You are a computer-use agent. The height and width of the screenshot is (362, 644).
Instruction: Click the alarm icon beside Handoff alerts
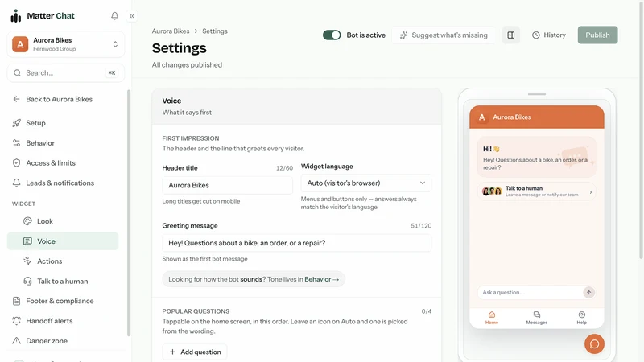coord(16,321)
